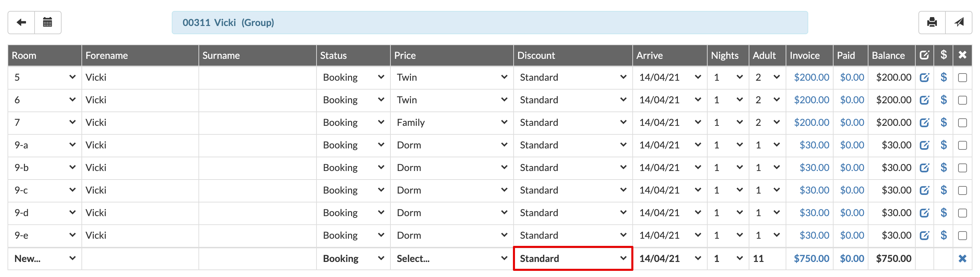Click the back arrow button
The height and width of the screenshot is (277, 980).
(21, 23)
